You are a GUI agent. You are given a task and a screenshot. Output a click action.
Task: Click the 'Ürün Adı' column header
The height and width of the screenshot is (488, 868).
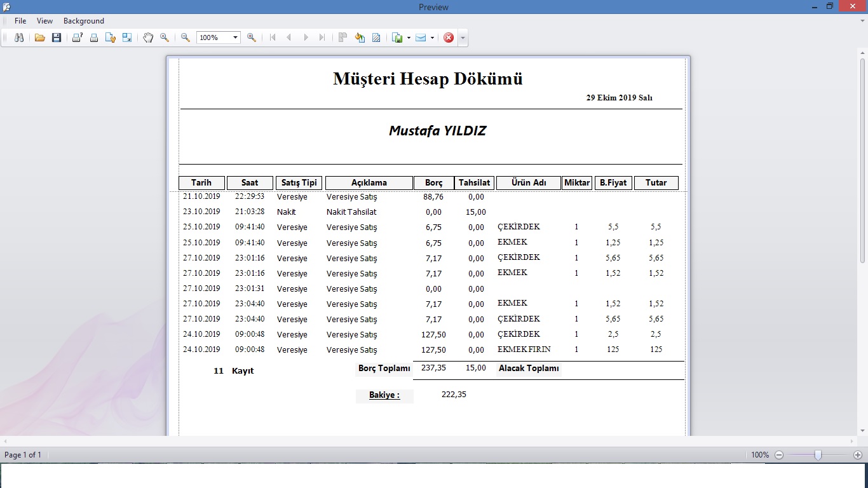[529, 183]
